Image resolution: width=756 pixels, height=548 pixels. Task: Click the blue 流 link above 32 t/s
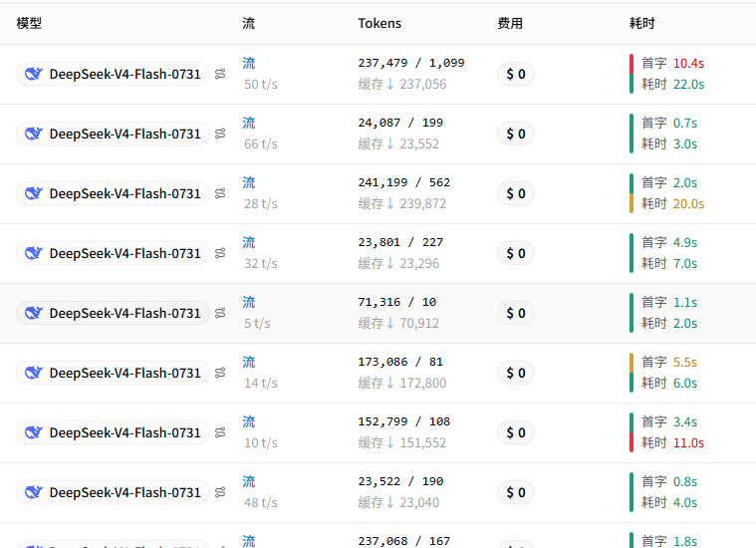249,243
